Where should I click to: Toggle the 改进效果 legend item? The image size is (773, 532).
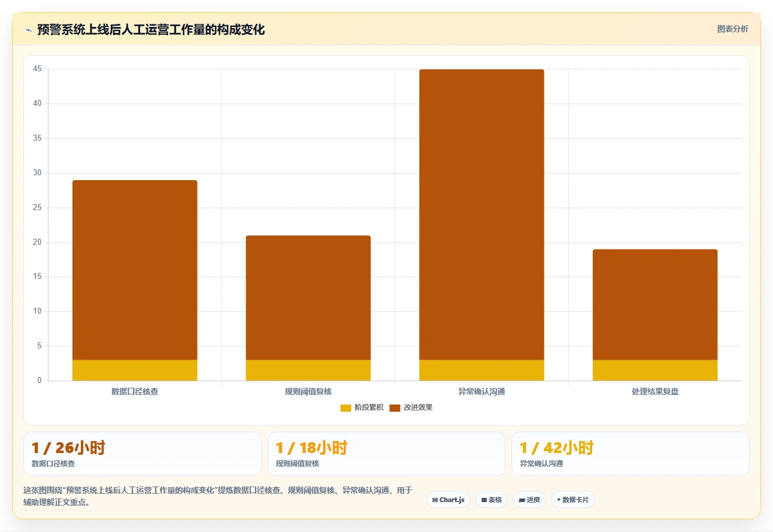click(x=411, y=408)
